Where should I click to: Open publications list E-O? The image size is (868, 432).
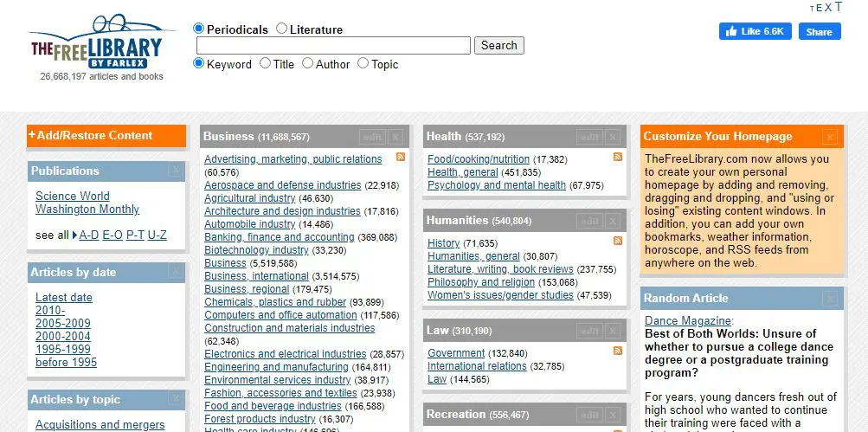(x=113, y=235)
